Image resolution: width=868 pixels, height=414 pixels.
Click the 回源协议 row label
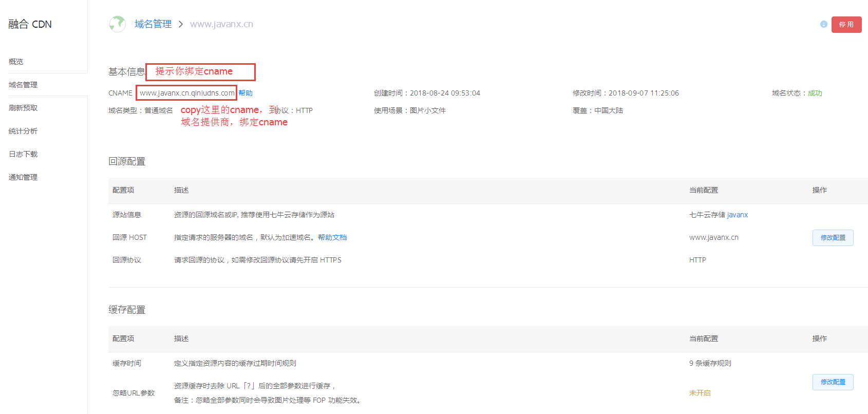[x=127, y=260]
